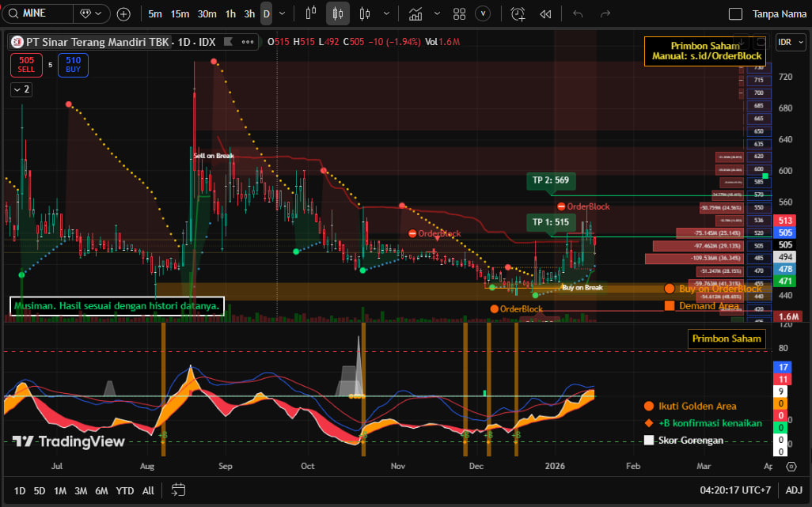Open the layout templates grid icon
Viewport: 812px width, 507px height.
pyautogui.click(x=459, y=14)
